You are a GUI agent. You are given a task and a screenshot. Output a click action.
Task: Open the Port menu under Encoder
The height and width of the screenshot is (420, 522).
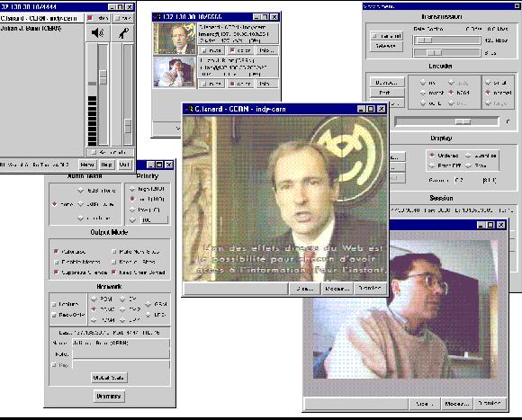[x=387, y=93]
